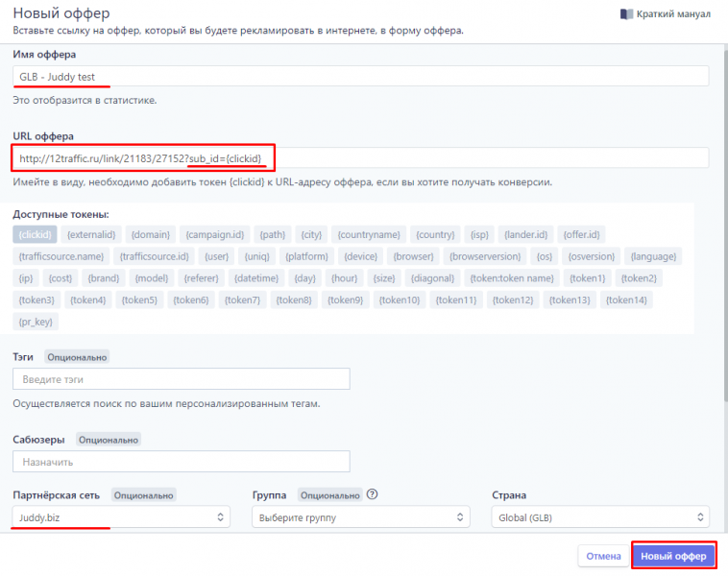
Task: Click the blue Новый оффер button
Action: [x=673, y=556]
